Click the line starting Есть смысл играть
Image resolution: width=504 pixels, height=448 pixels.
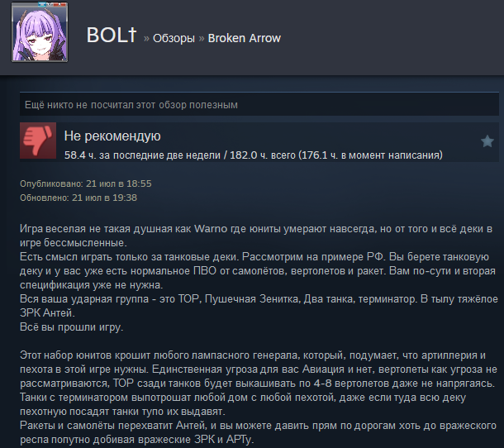[x=254, y=256]
